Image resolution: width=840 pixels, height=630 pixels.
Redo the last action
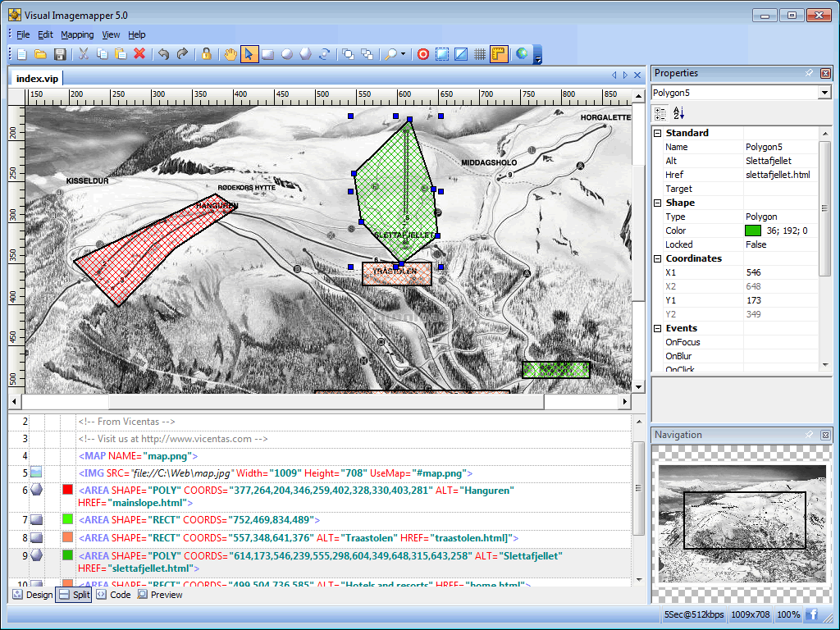[x=183, y=54]
